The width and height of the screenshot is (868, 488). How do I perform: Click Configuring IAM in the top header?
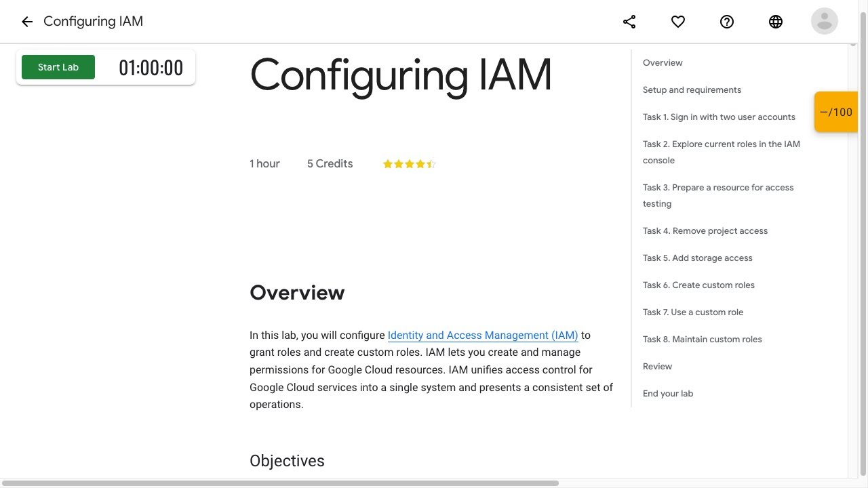[93, 21]
